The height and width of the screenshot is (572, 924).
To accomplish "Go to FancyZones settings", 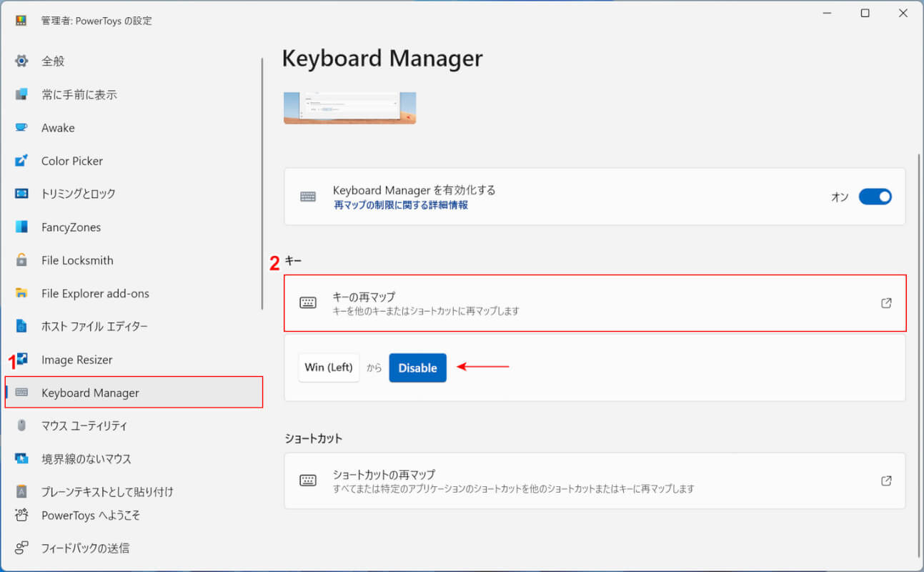I will click(x=134, y=227).
